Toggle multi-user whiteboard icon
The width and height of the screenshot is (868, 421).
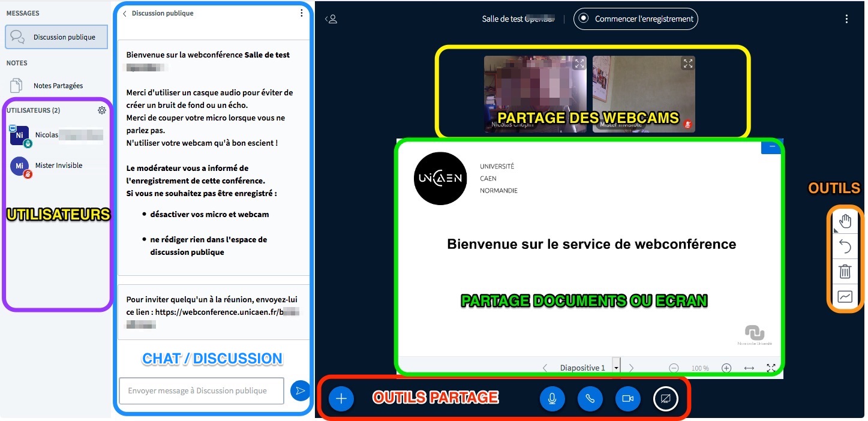click(845, 297)
